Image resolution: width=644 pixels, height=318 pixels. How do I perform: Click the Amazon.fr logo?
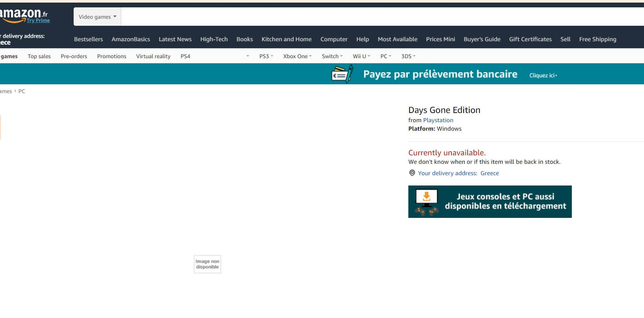22,15
